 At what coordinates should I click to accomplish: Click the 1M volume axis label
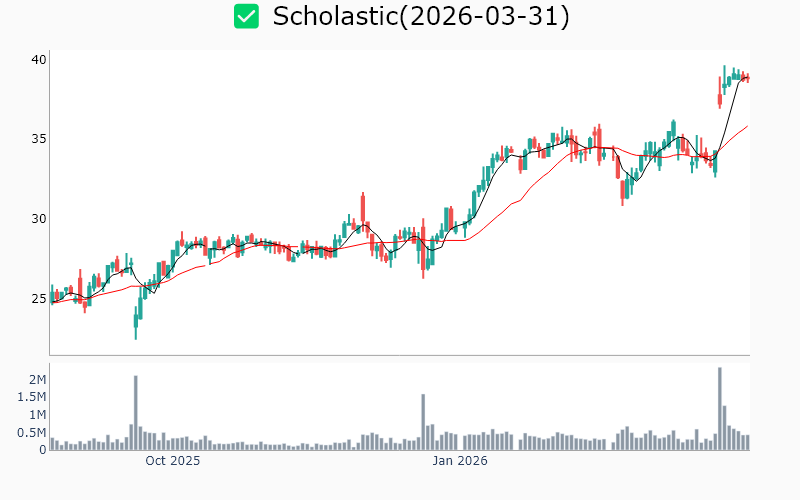click(37, 415)
